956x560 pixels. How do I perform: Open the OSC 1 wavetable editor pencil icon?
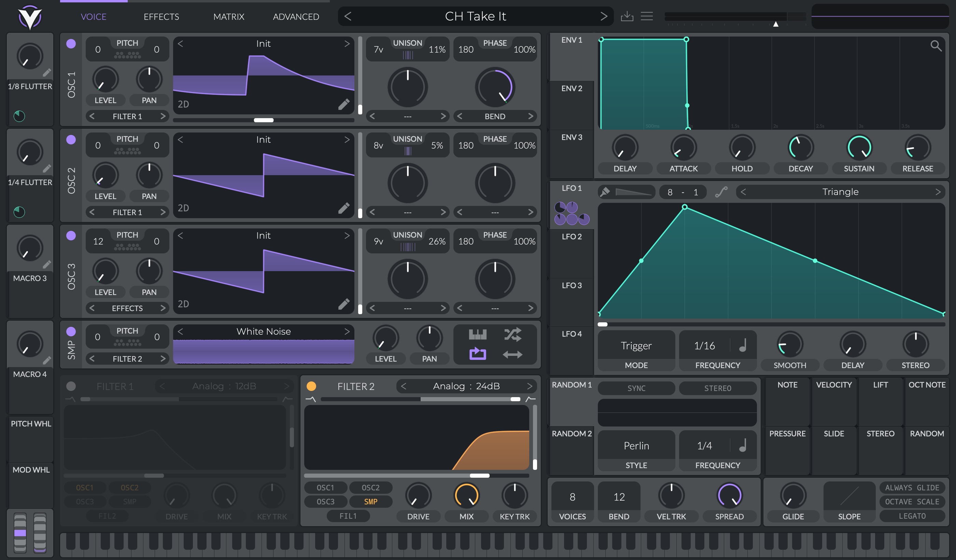(x=344, y=104)
